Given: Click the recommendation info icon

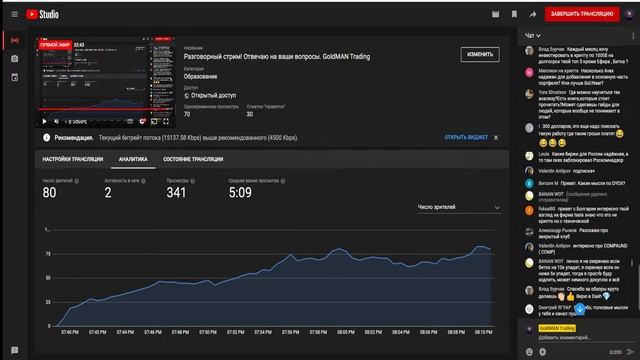Looking at the screenshot, I should pos(47,138).
